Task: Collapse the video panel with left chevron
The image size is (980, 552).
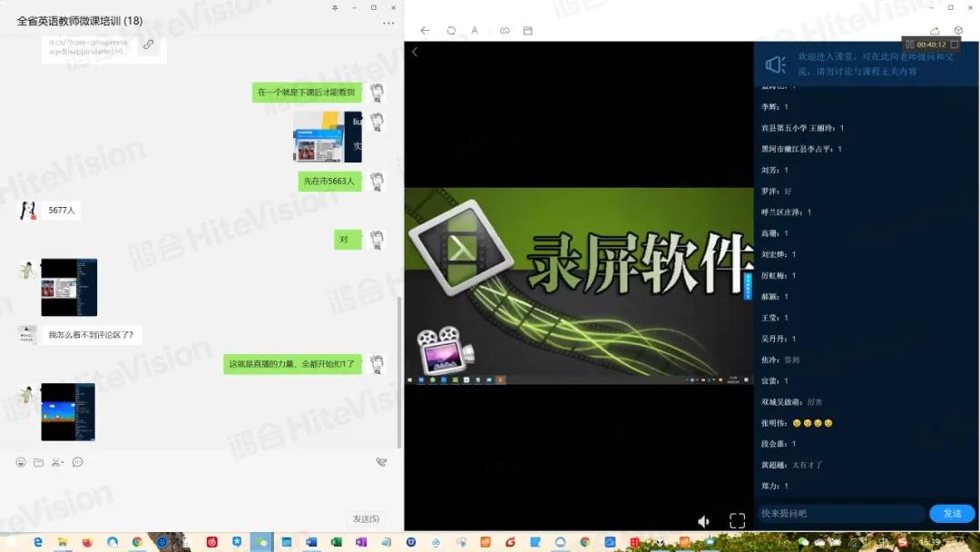Action: (x=415, y=52)
